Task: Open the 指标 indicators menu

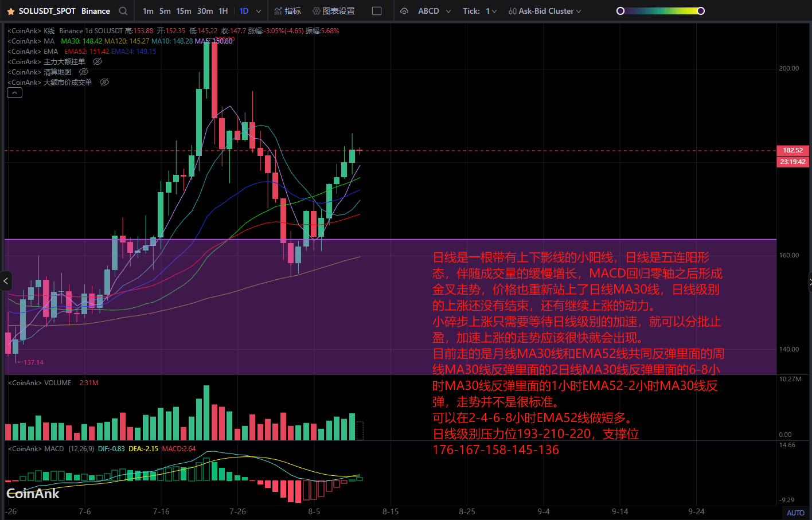Action: [288, 11]
